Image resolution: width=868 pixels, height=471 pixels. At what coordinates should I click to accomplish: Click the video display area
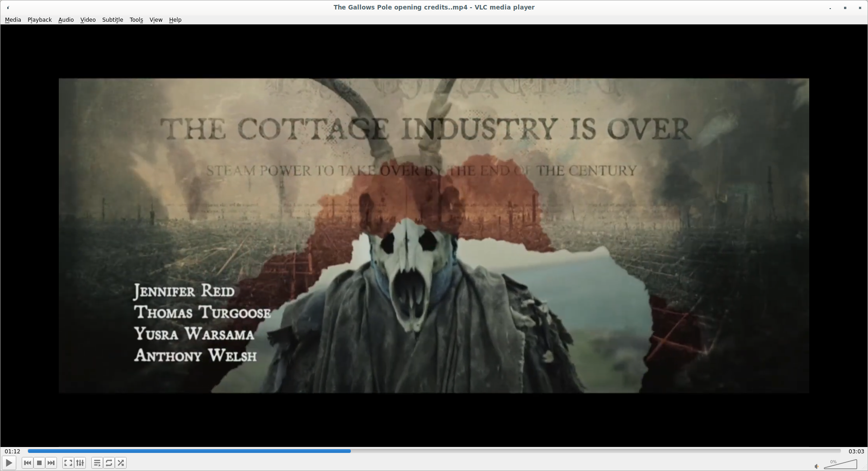coord(434,236)
